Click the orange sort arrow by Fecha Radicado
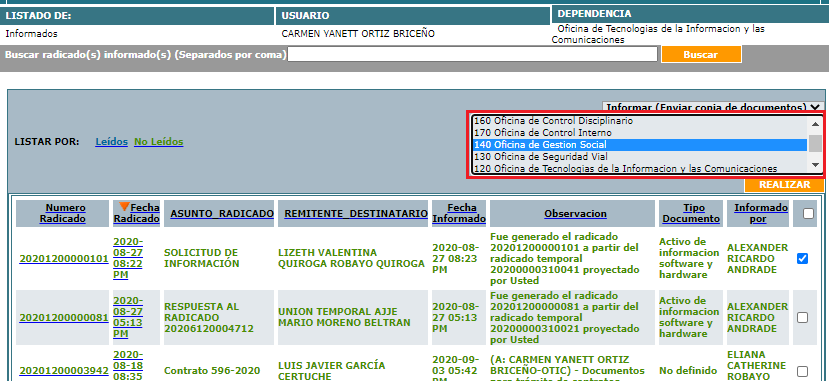Viewport: 829px width, 381px height. [x=125, y=207]
